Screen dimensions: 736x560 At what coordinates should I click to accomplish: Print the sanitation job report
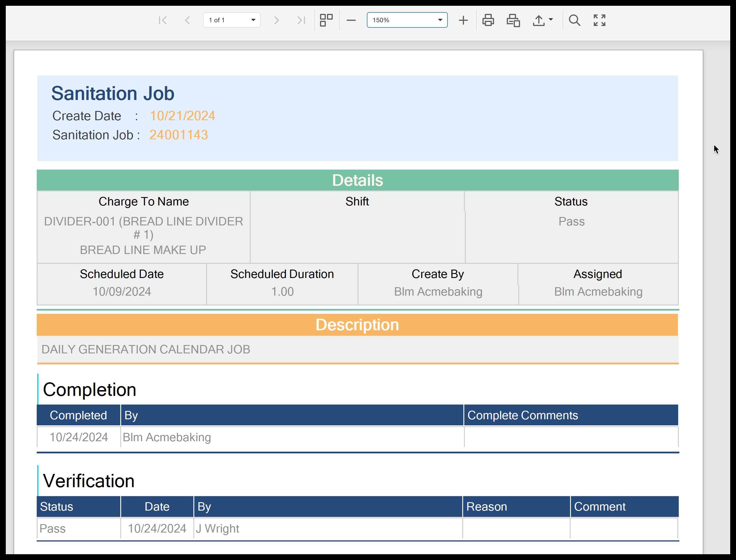point(488,20)
